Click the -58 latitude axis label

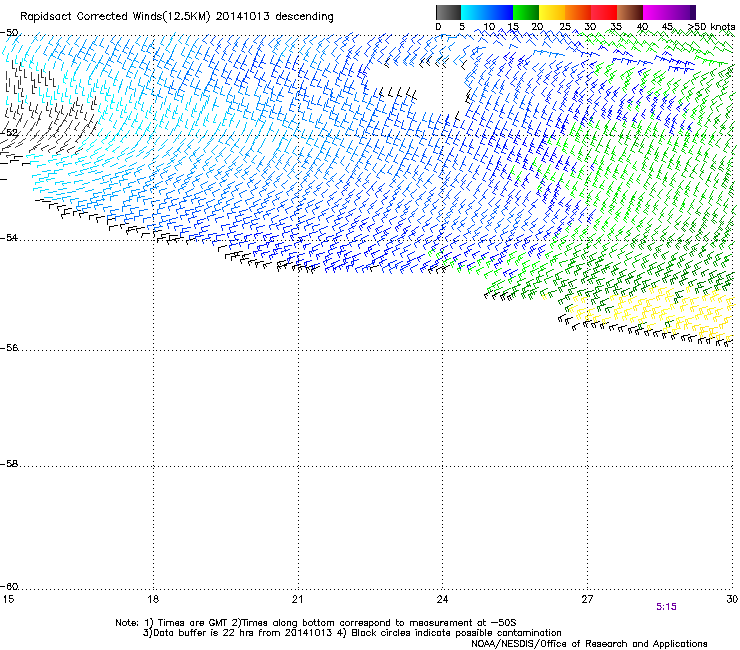(9, 464)
